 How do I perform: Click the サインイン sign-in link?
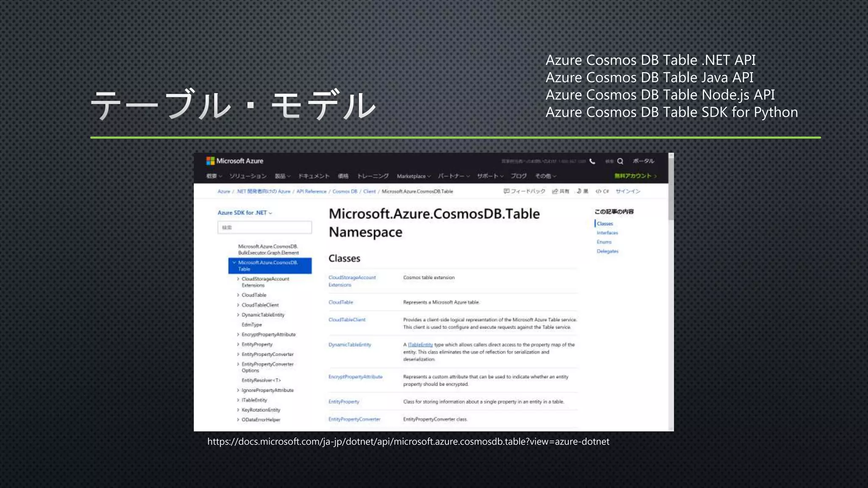628,191
